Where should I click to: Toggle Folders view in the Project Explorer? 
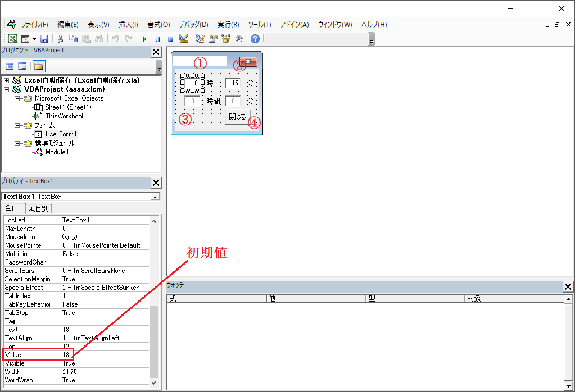click(39, 67)
